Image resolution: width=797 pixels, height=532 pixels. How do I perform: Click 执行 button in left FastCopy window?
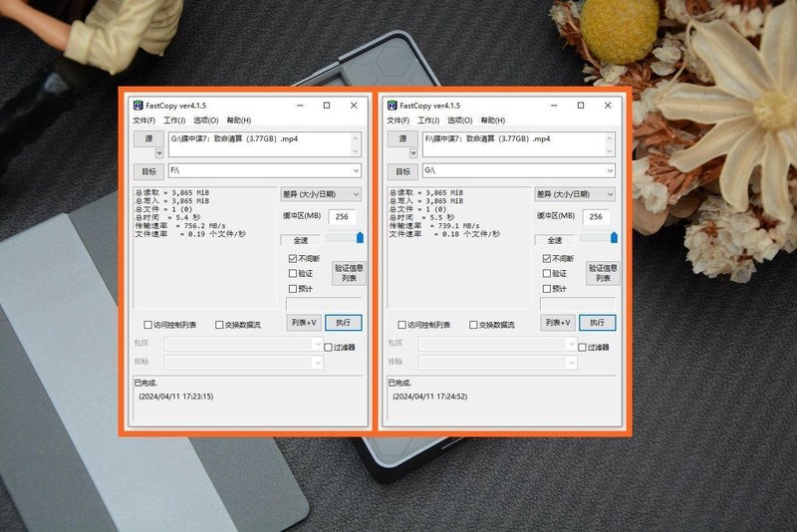343,323
